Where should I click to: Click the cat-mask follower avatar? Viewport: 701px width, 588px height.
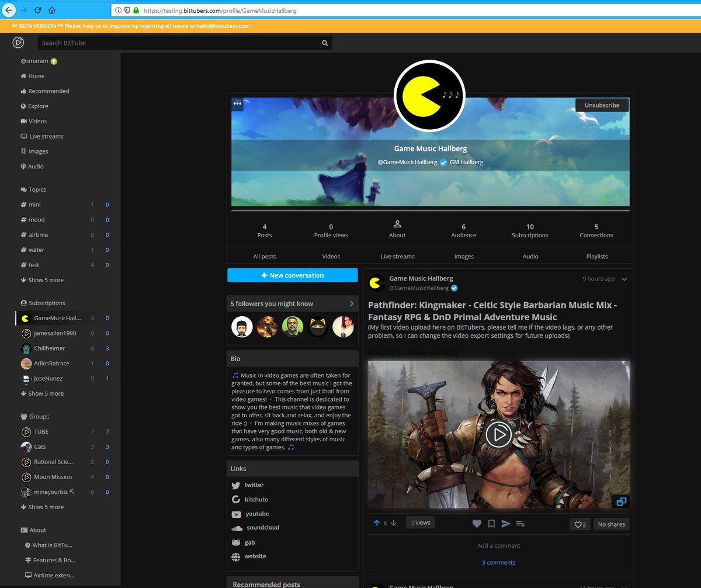(318, 327)
